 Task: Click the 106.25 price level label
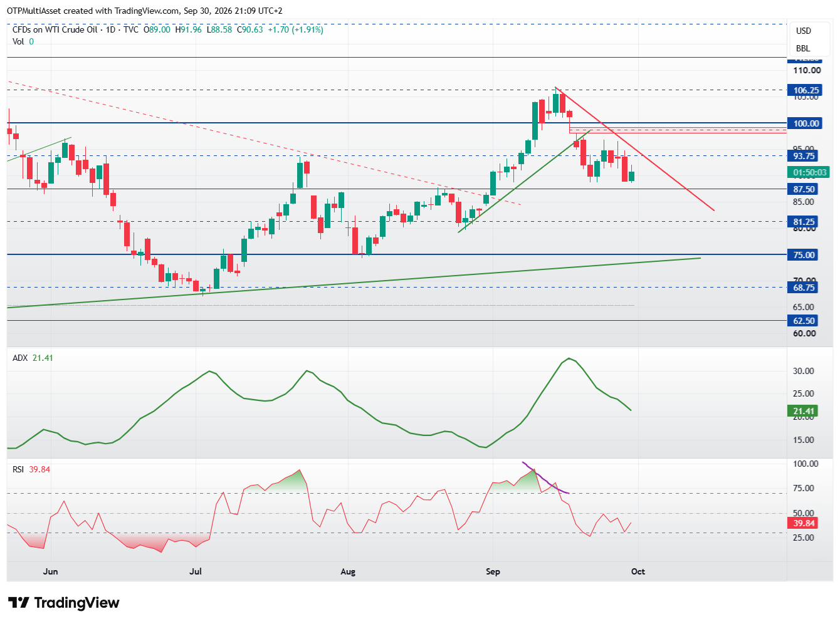coord(806,90)
